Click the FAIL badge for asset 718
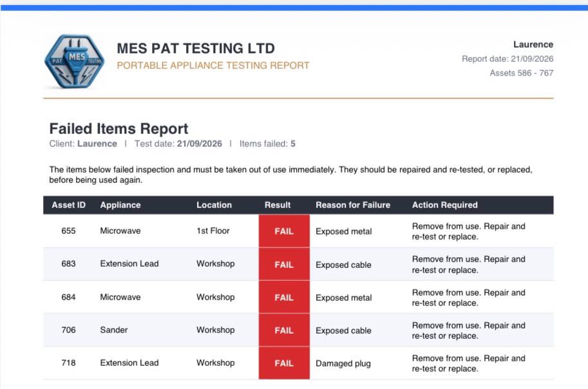The width and height of the screenshot is (588, 389). click(284, 363)
